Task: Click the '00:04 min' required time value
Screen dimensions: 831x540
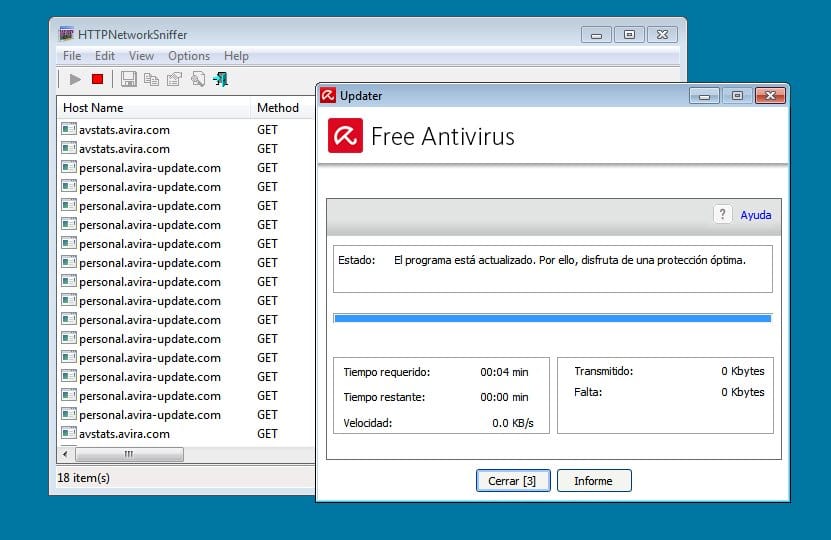Action: click(x=504, y=372)
